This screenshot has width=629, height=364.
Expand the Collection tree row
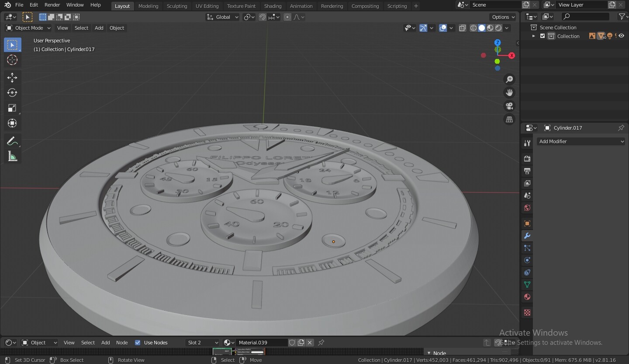[x=533, y=36]
